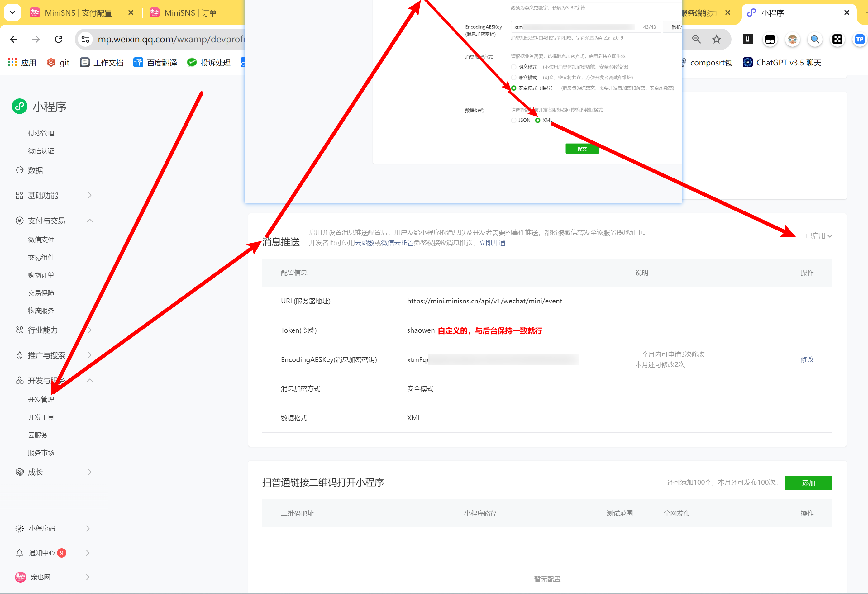This screenshot has height=594, width=868.
Task: Click the 微信云托管 link
Action: (x=397, y=243)
